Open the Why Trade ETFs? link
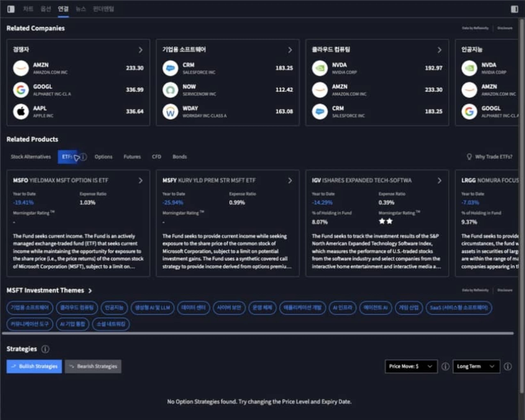The width and height of the screenshot is (525, 420). click(494, 157)
